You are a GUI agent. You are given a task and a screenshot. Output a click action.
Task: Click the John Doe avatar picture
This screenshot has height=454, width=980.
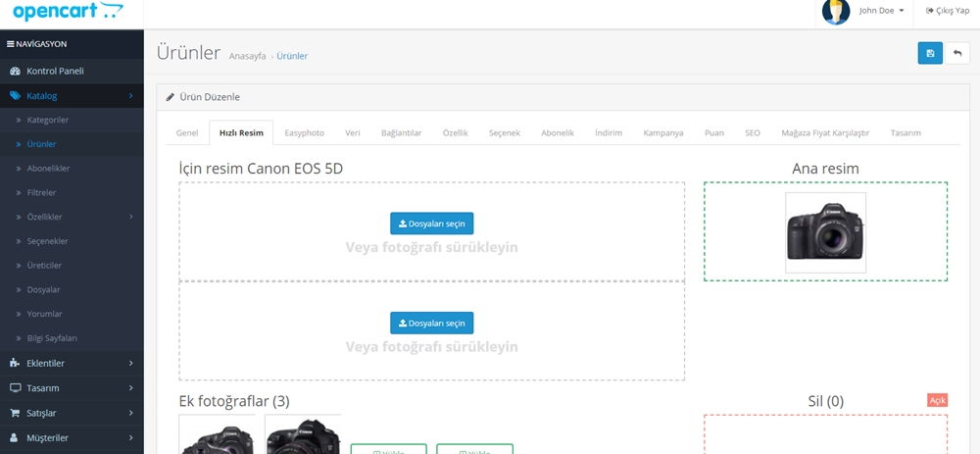(x=836, y=11)
